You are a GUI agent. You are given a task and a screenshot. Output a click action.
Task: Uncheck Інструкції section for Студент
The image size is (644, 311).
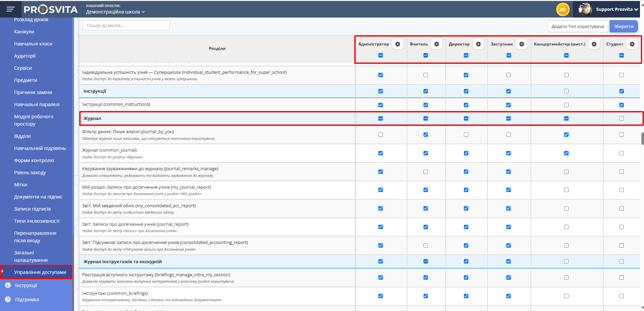621,91
